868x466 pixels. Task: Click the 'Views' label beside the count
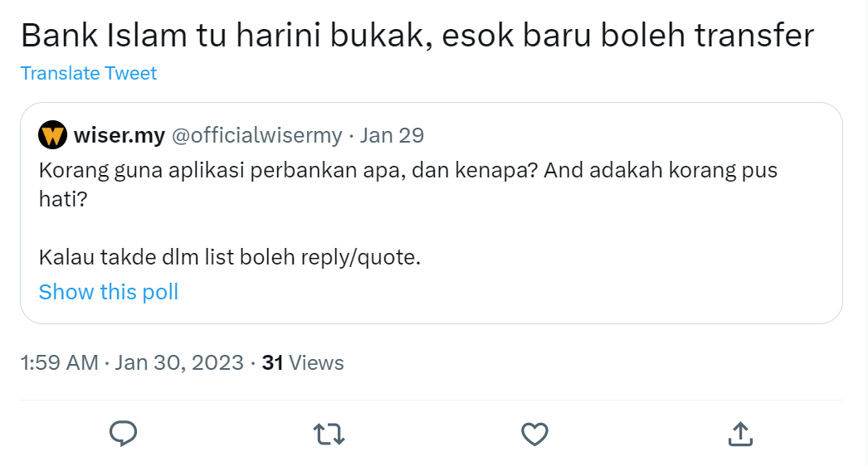coord(317,362)
